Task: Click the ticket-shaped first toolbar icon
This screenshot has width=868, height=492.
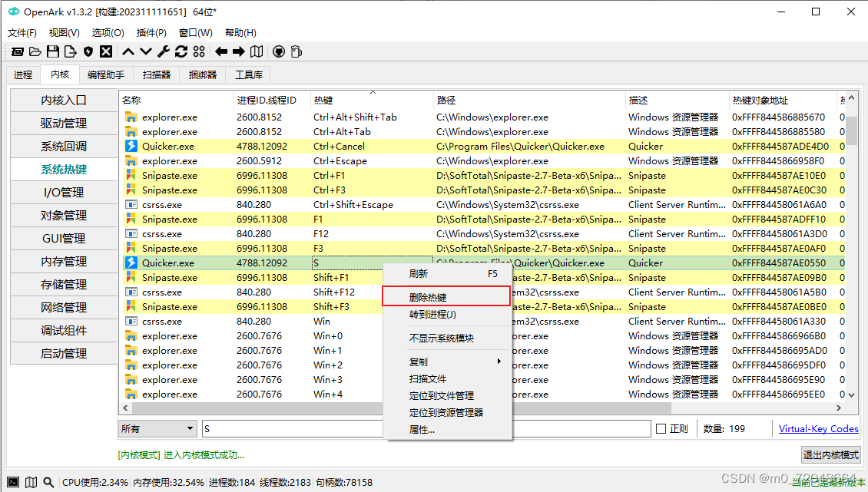Action: click(18, 51)
